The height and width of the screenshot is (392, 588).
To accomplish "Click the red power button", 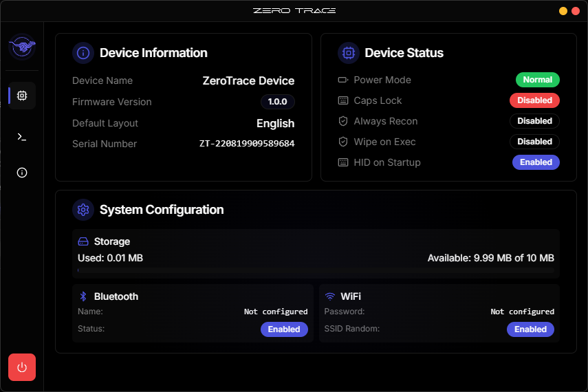I will [x=22, y=367].
